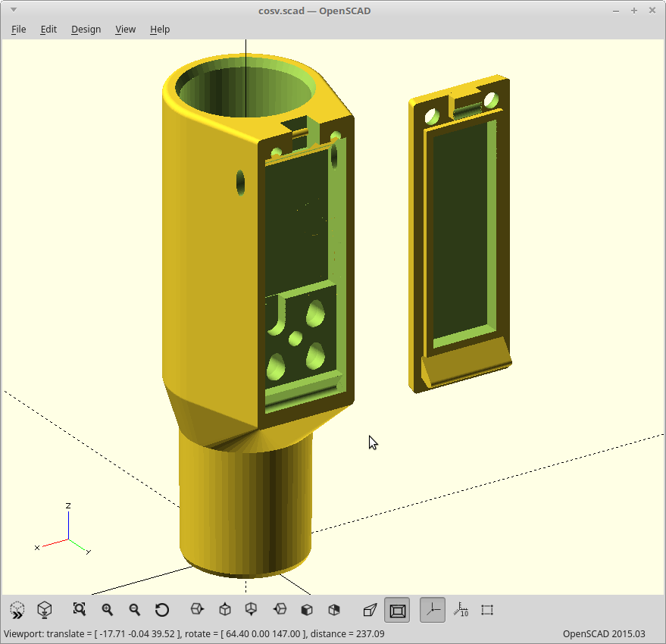Toggle Orthogonal projection mode
Viewport: 666px width, 644px height.
click(398, 609)
